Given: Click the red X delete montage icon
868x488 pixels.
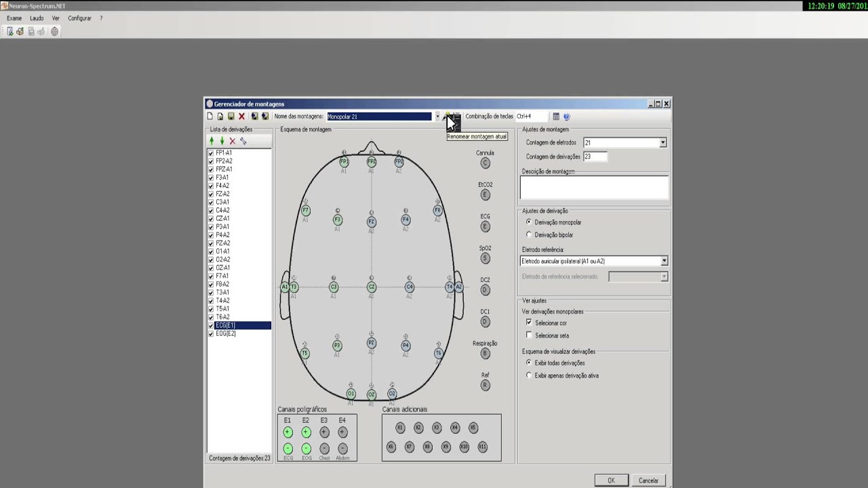Looking at the screenshot, I should [241, 117].
